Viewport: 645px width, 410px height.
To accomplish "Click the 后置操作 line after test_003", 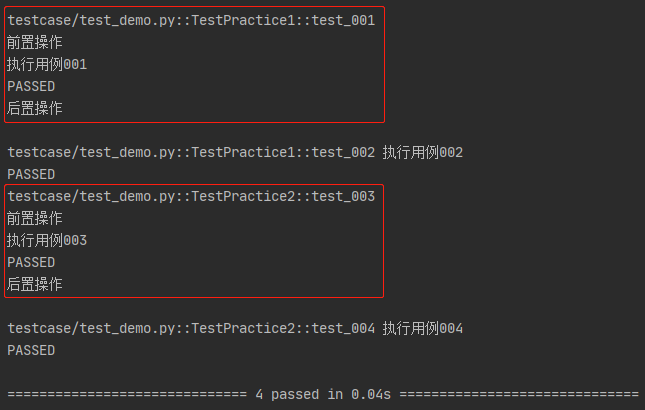I will coord(35,285).
